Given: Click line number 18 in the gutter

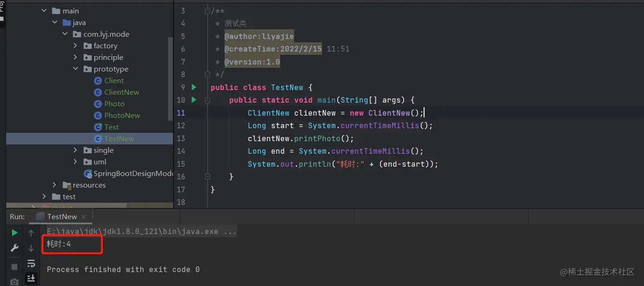Looking at the screenshot, I should pyautogui.click(x=181, y=202).
